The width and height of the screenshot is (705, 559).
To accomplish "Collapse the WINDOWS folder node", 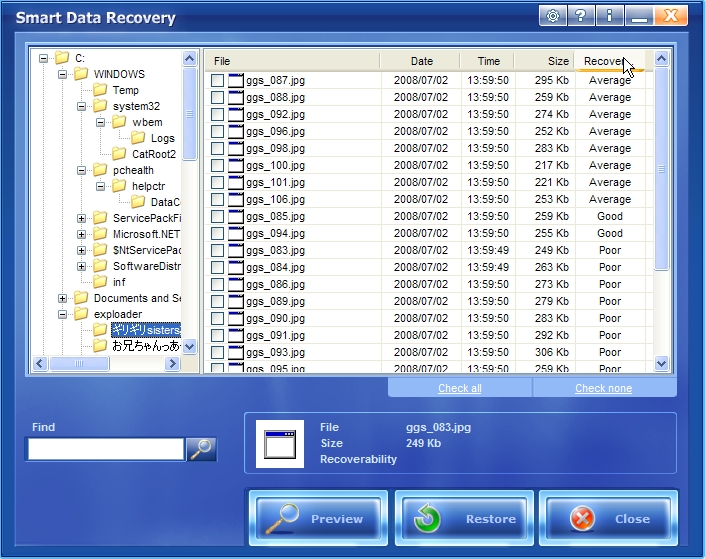I will click(x=62, y=74).
